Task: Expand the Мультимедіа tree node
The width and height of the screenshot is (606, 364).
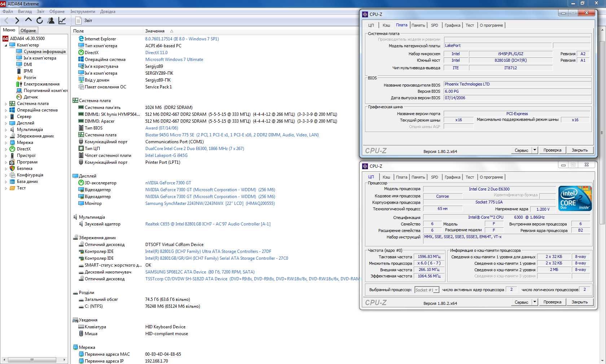Action: pos(6,130)
